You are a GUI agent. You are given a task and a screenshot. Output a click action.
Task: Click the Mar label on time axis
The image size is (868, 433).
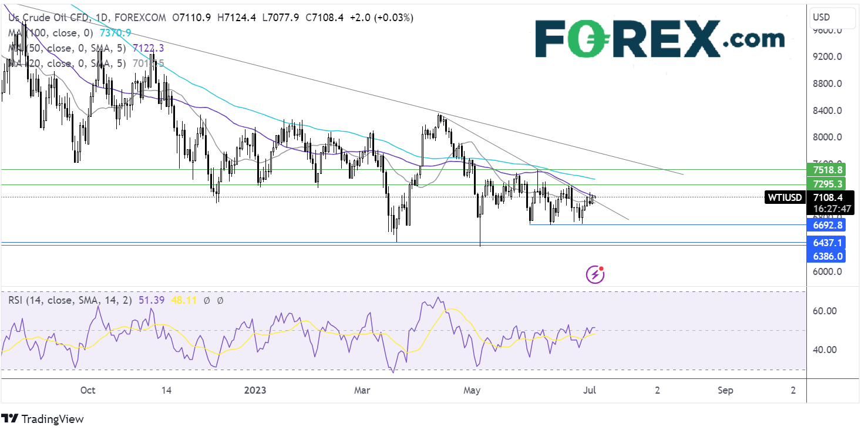point(363,390)
